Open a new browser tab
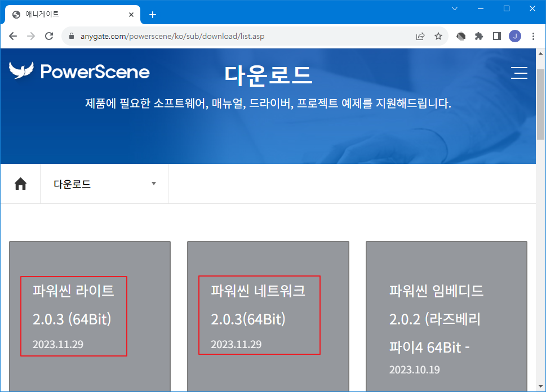Screen dimensions: 546x392 (x=153, y=15)
